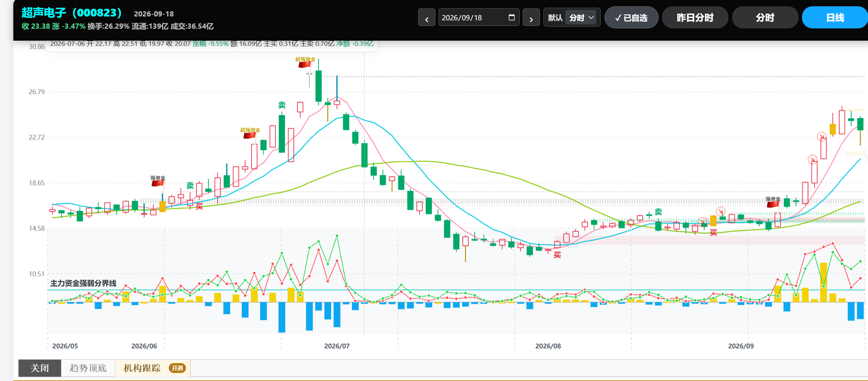Open 昨日分时 view
Image resolution: width=868 pixels, height=381 pixels.
[x=695, y=18]
